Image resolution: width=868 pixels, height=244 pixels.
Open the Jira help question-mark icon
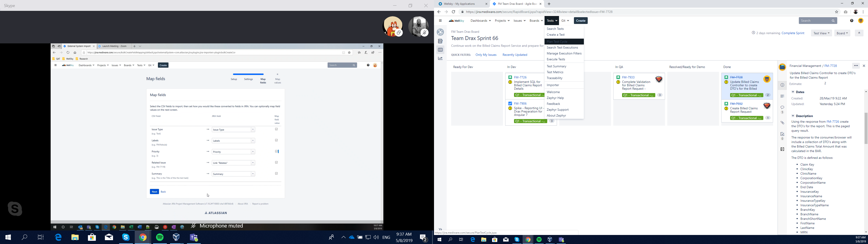[x=851, y=21]
